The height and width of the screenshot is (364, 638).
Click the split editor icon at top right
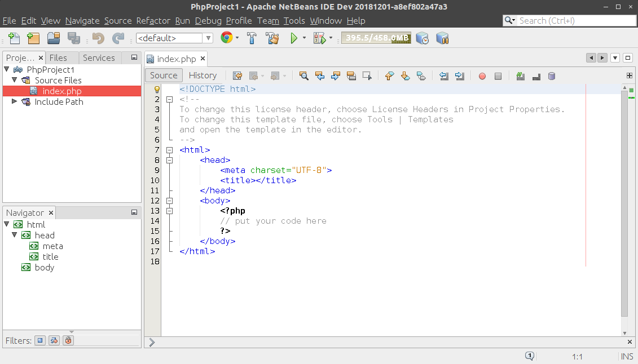click(630, 76)
